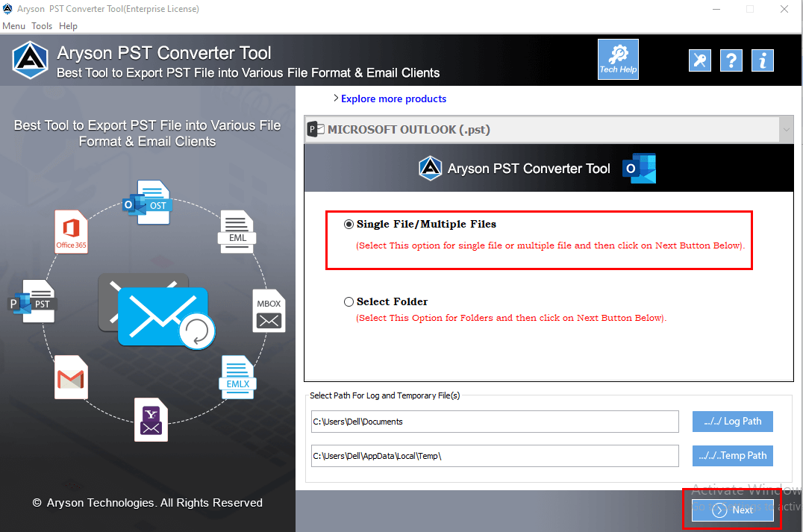
Task: Click the Aryson shield logo on the title bar
Action: pos(8,9)
